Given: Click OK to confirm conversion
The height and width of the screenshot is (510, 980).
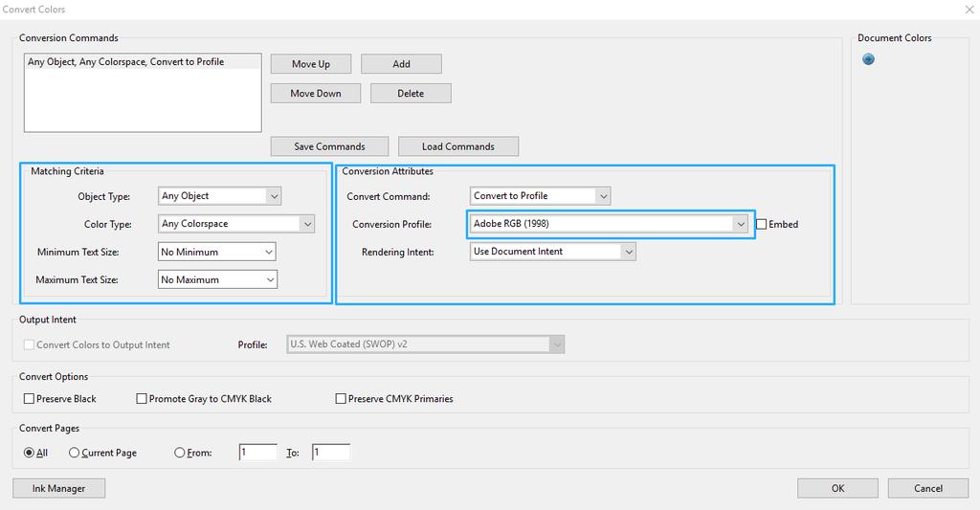Looking at the screenshot, I should point(837,488).
